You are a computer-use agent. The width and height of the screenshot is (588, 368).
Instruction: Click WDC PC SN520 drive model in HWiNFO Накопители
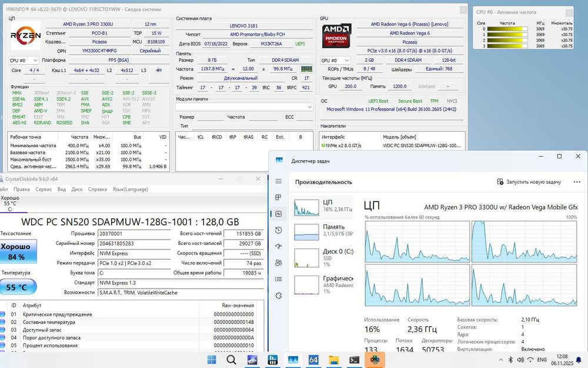coord(422,145)
